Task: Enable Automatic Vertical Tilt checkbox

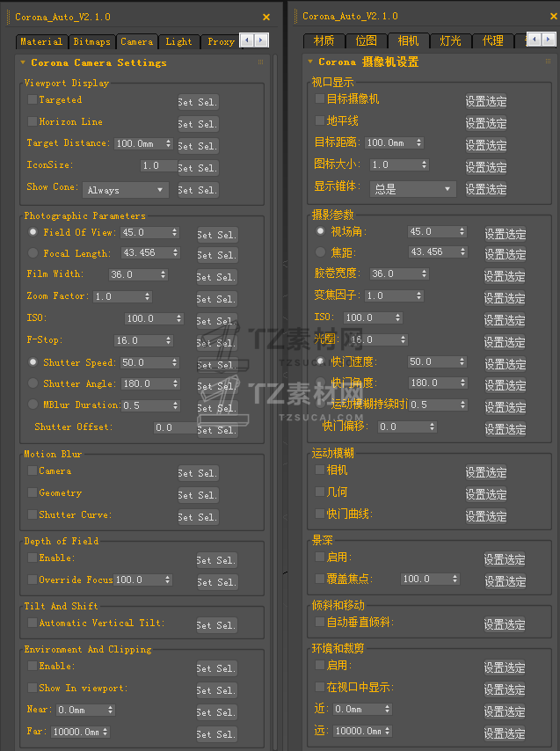Action: click(33, 623)
